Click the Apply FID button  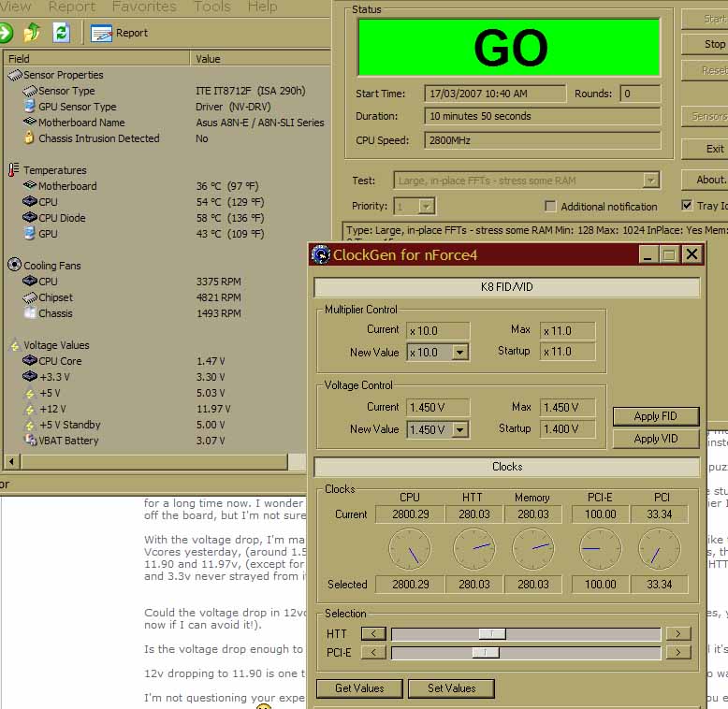point(655,416)
